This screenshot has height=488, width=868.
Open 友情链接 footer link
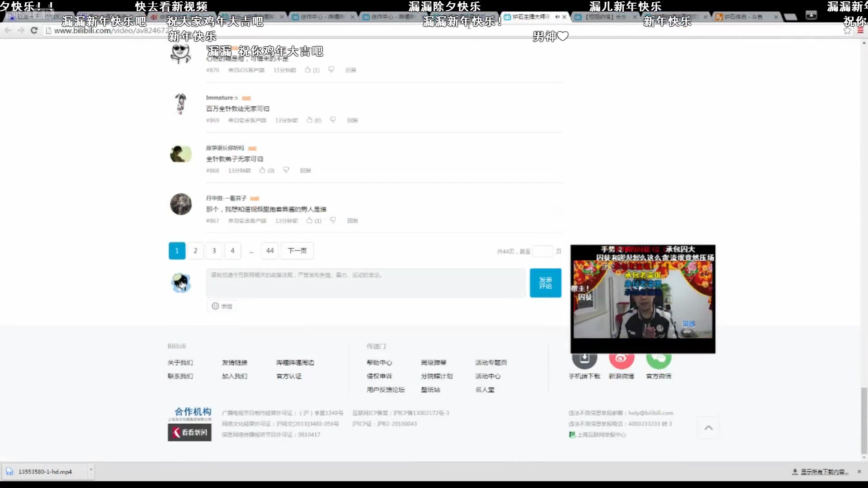(x=235, y=362)
